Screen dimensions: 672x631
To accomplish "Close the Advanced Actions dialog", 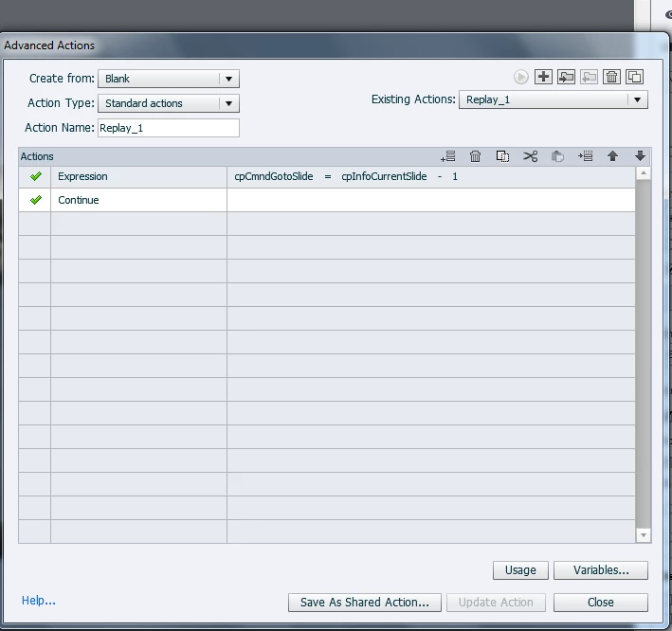I will 600,603.
